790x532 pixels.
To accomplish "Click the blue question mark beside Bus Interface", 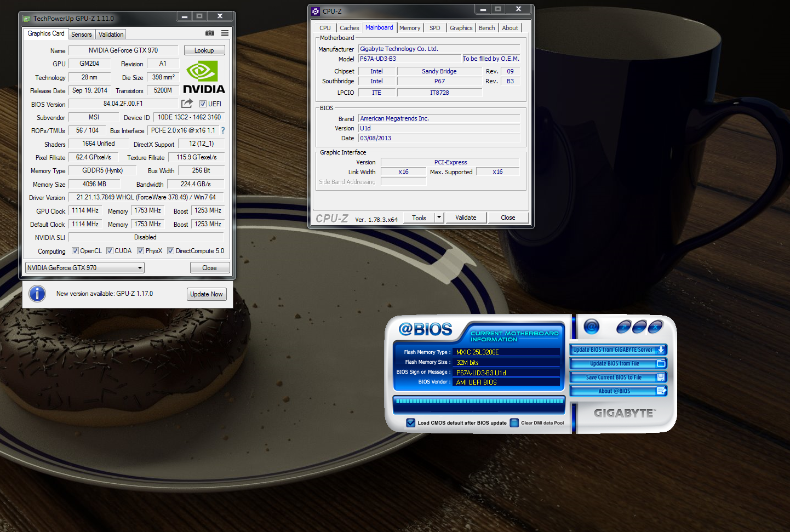I will point(223,130).
